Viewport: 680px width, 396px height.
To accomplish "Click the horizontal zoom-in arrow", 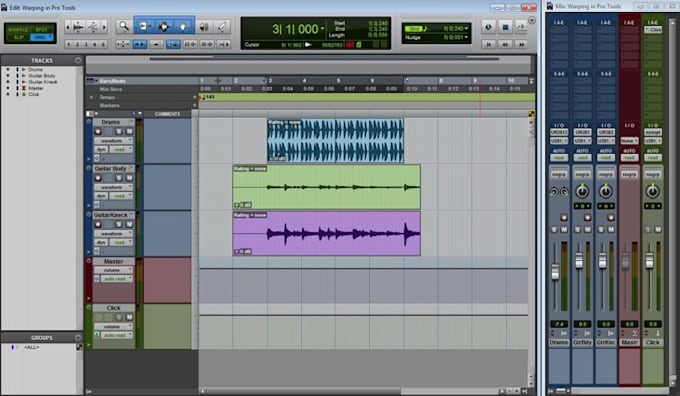I will pos(104,27).
